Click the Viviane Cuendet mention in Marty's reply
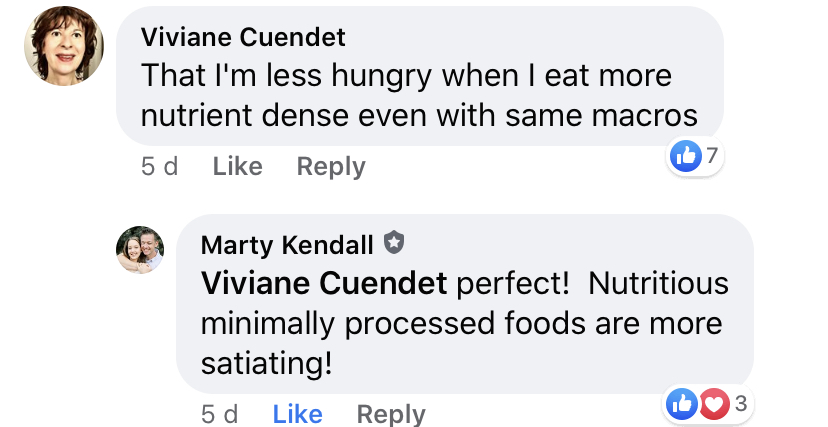828x427 pixels. (x=324, y=284)
